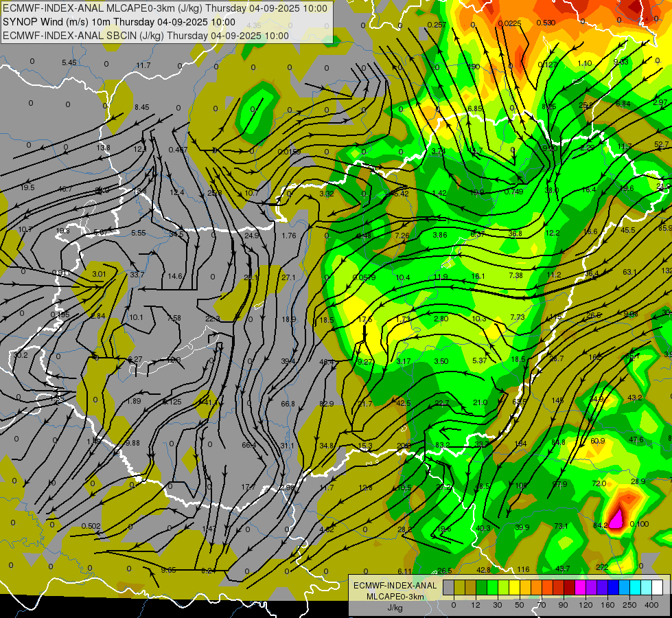Click the map value '0.100'
The image size is (672, 618).
pyautogui.click(x=640, y=524)
